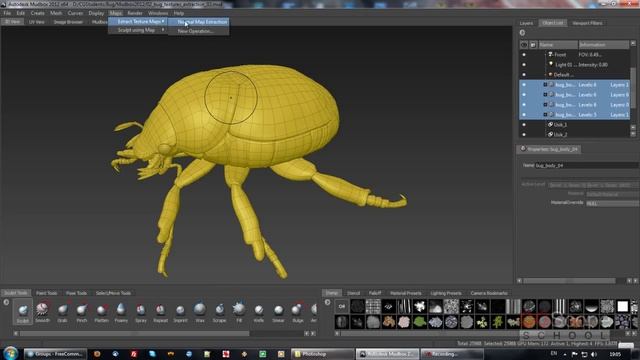Expand the sculpt tools tray arrow
640x360 pixels.
(x=6, y=302)
